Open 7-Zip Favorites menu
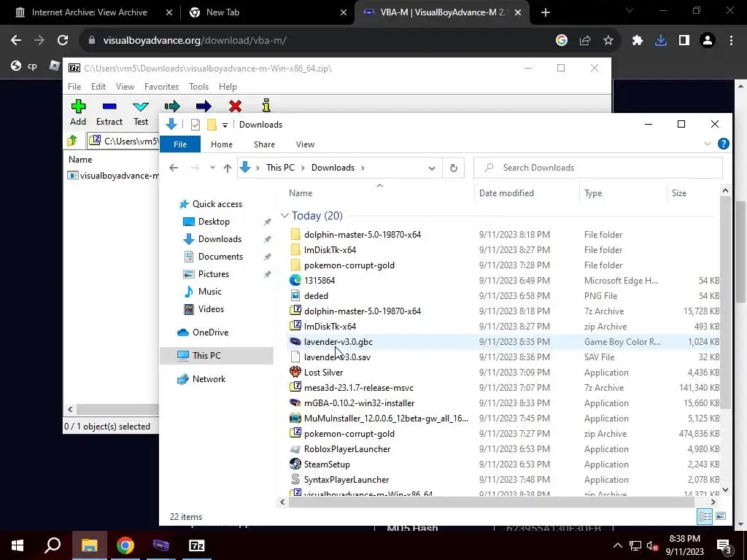This screenshot has width=747, height=560. point(161,87)
